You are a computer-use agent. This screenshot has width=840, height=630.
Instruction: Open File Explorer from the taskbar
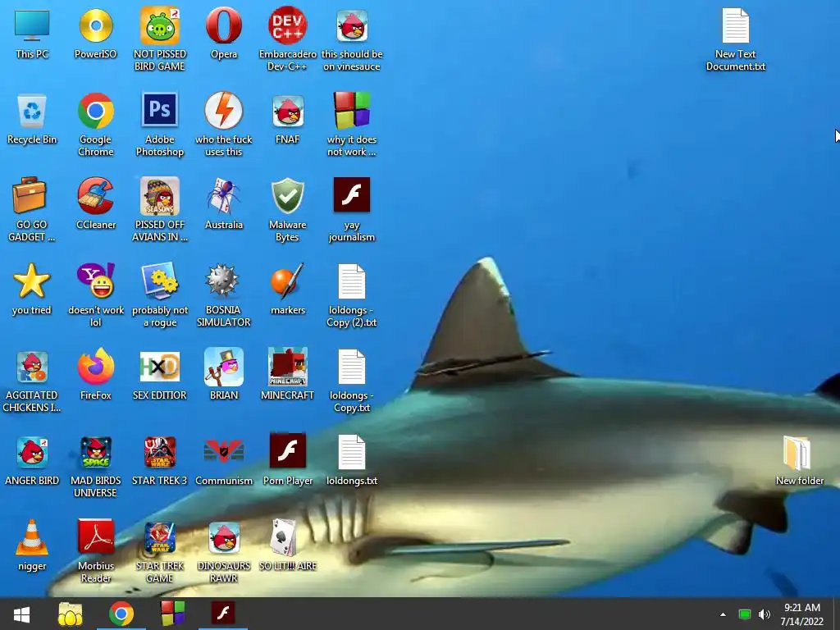click(71, 614)
